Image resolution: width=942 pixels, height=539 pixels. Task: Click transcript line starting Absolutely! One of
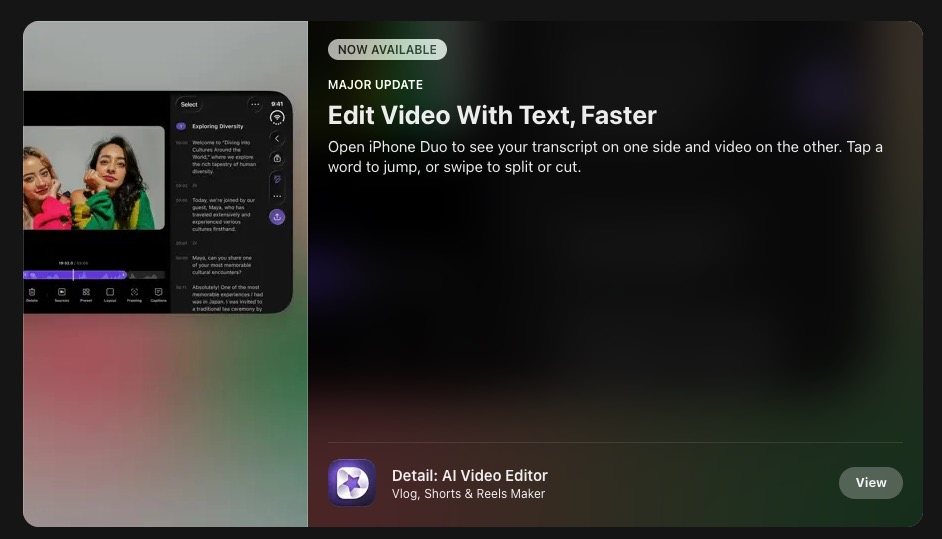point(227,298)
